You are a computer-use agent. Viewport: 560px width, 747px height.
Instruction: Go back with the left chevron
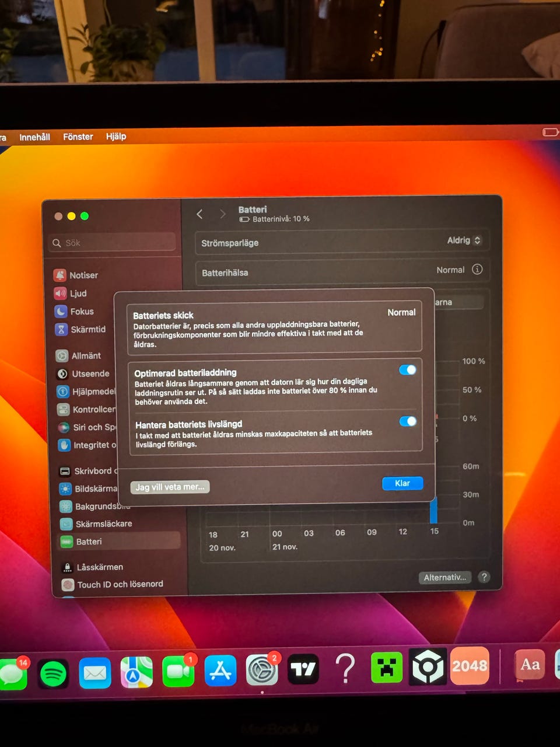coord(199,214)
